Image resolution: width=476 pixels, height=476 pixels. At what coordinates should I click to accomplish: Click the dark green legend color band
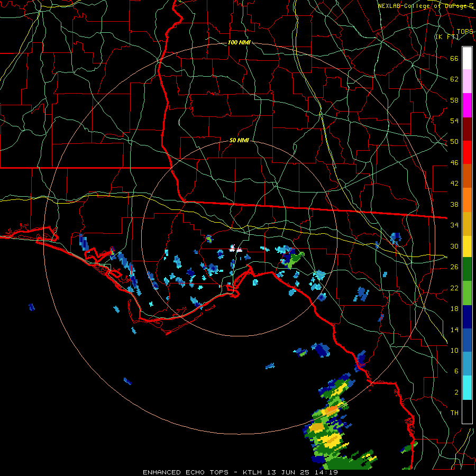click(467, 269)
